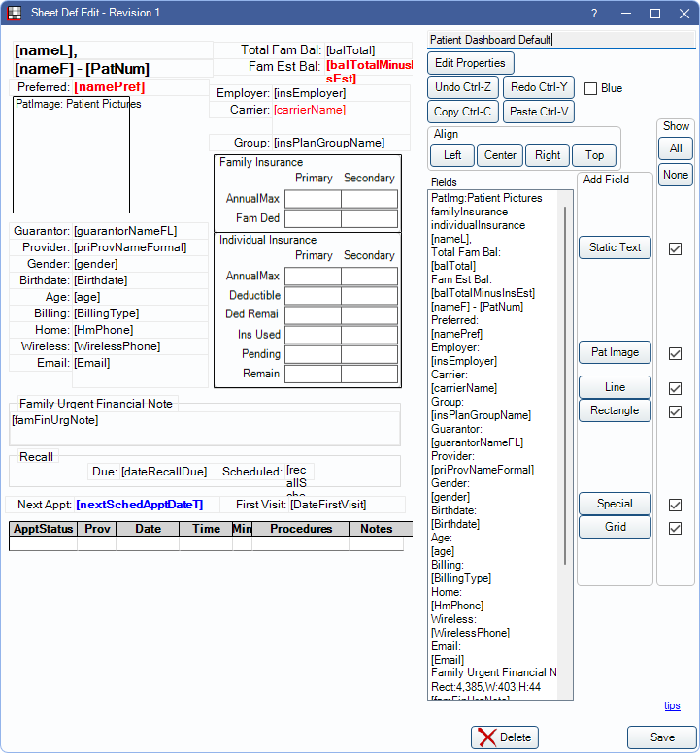Viewport: 700px width, 753px height.
Task: Show All field types
Action: coord(675,148)
